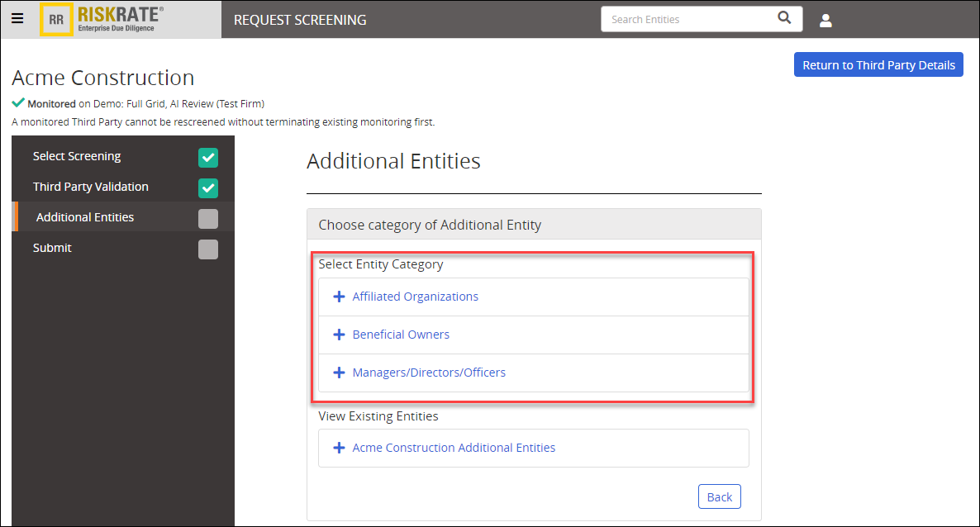Click the Additional Entities gray progress indicator
This screenshot has height=527, width=980.
coord(207,216)
